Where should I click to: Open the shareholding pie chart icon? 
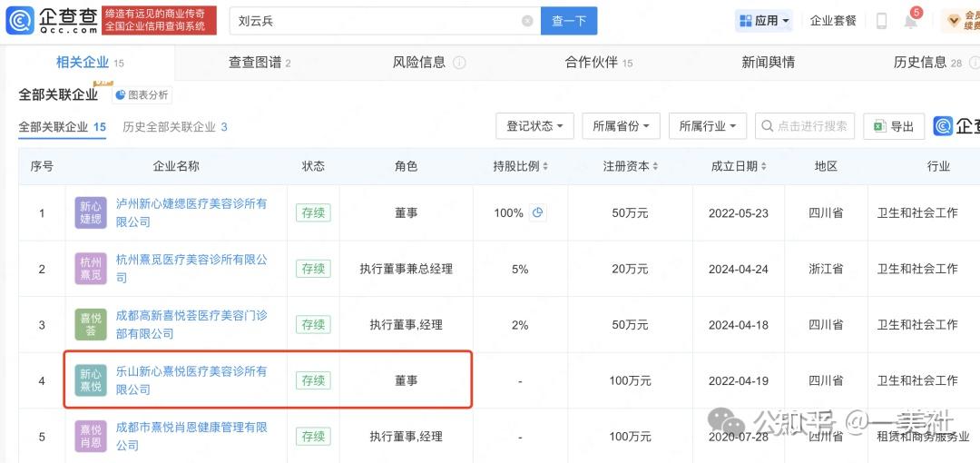538,213
